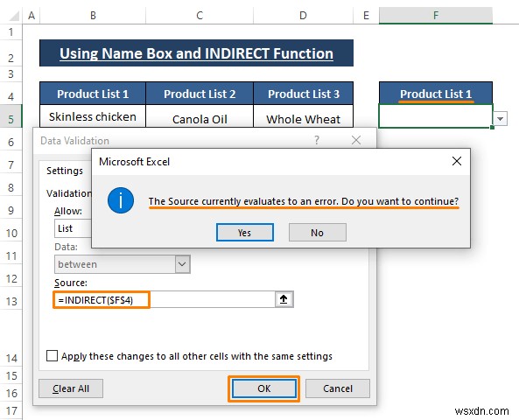
Task: Select column D header
Action: [303, 15]
